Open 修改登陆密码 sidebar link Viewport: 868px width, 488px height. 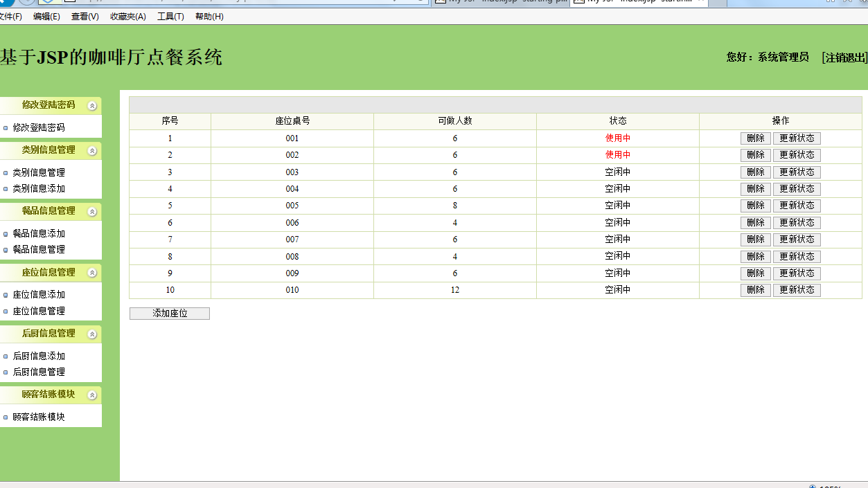(x=39, y=128)
